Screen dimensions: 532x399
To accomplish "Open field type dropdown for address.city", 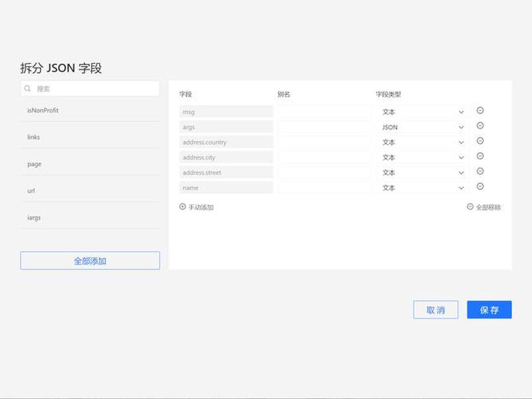I will [x=422, y=158].
